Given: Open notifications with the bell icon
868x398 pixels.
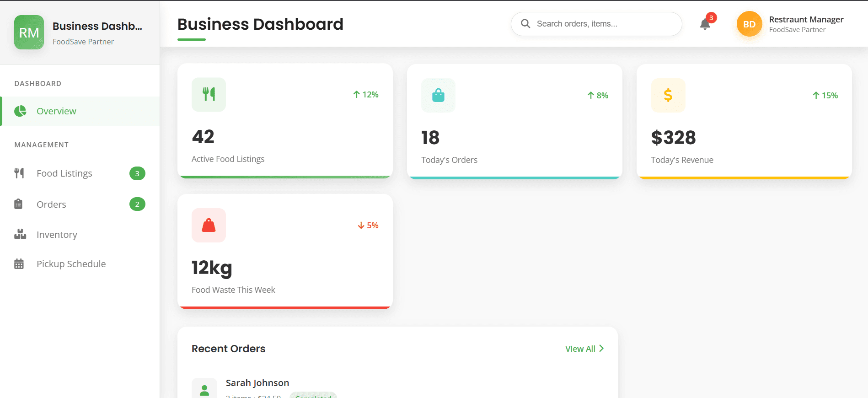Looking at the screenshot, I should point(705,24).
